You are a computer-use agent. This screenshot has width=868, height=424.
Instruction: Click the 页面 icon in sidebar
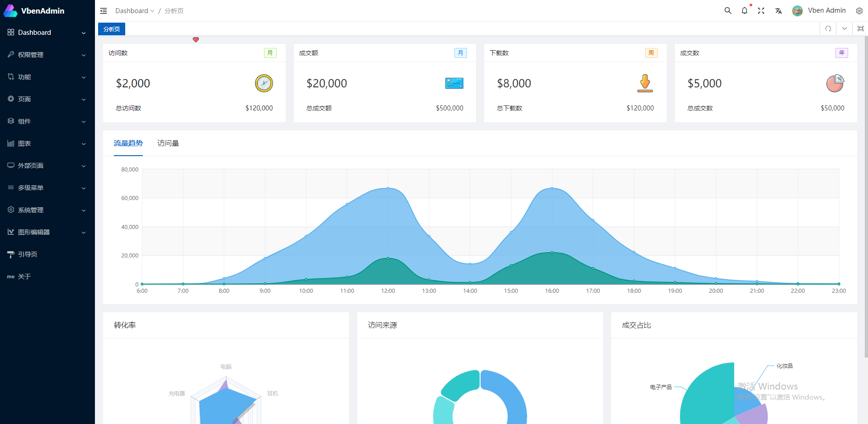click(11, 99)
